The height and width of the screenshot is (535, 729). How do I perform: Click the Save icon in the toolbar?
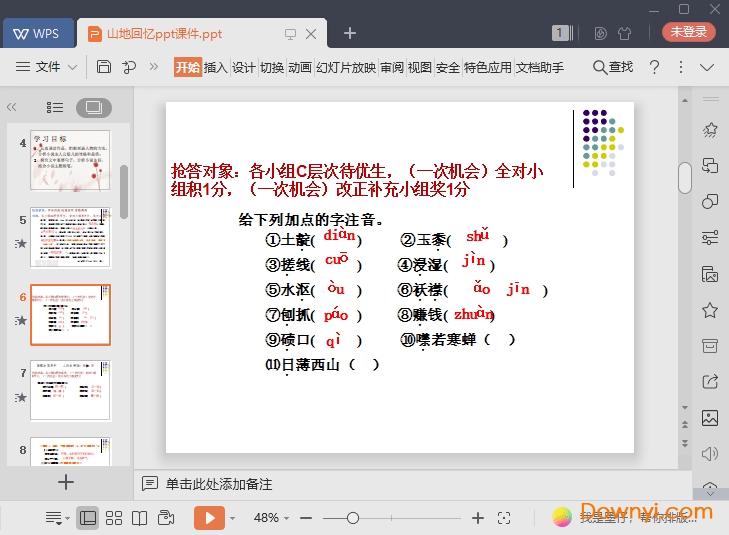tap(104, 67)
